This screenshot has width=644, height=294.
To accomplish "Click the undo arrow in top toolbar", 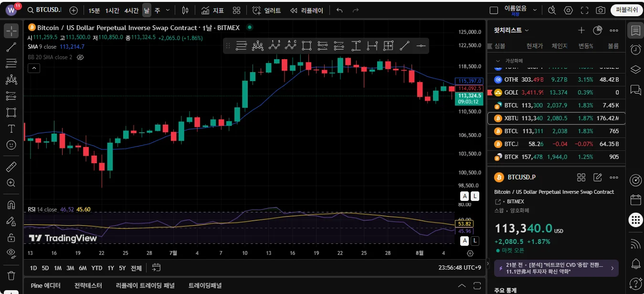I will point(339,10).
